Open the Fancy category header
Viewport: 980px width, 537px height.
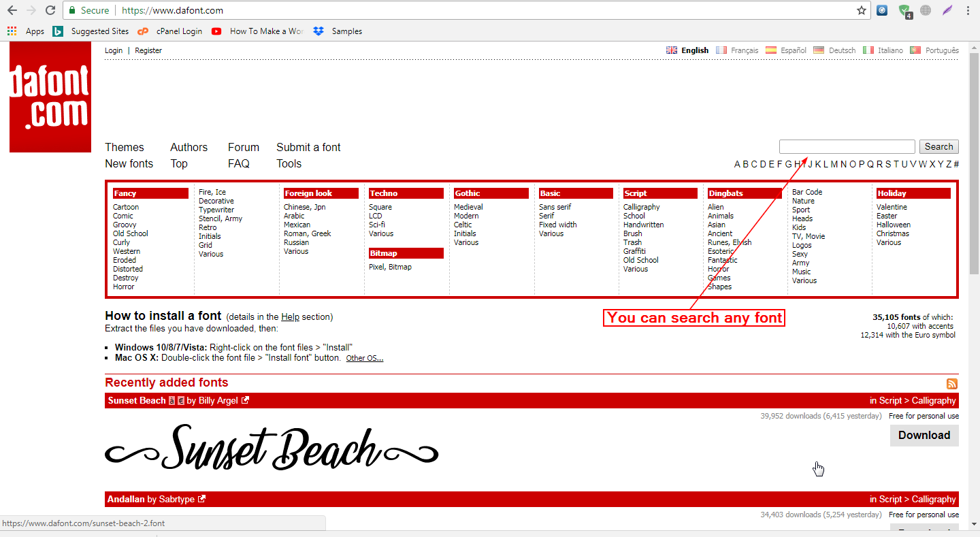click(150, 193)
